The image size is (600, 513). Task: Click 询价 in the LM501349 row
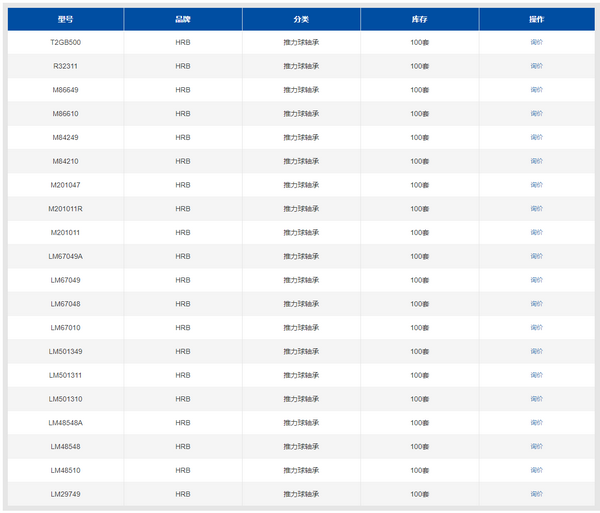click(536, 351)
